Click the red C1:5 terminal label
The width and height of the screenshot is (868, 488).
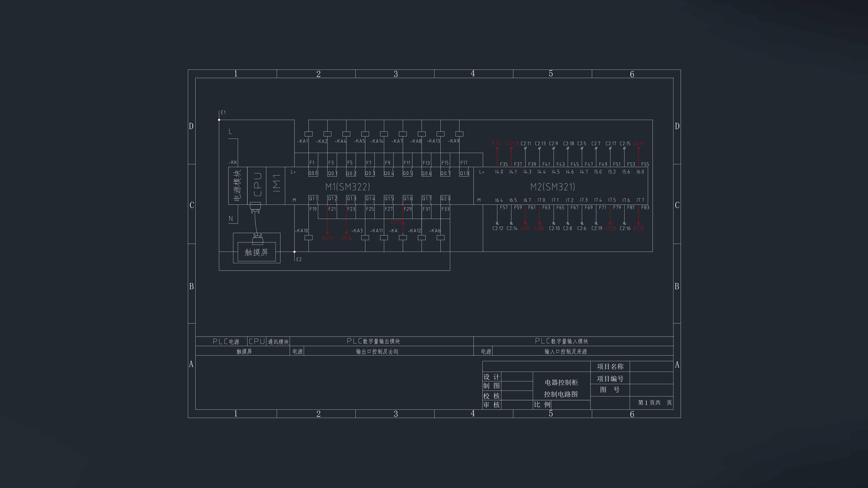(496, 143)
